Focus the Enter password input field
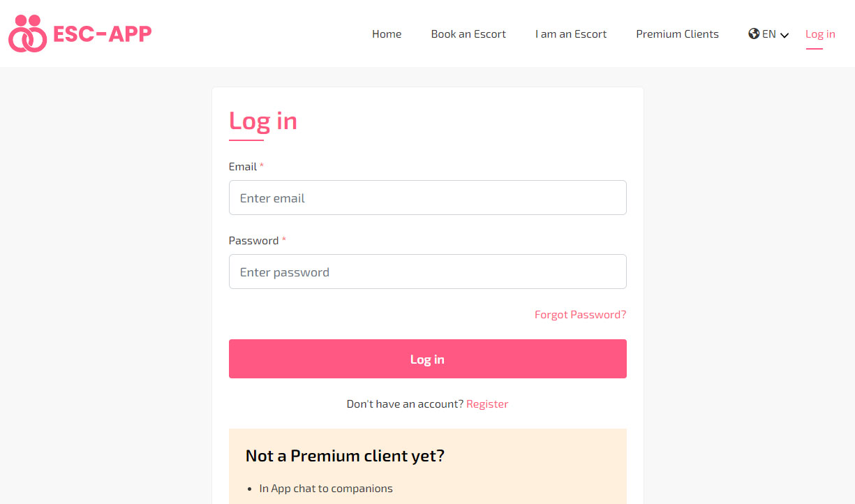The image size is (855, 504). point(428,272)
